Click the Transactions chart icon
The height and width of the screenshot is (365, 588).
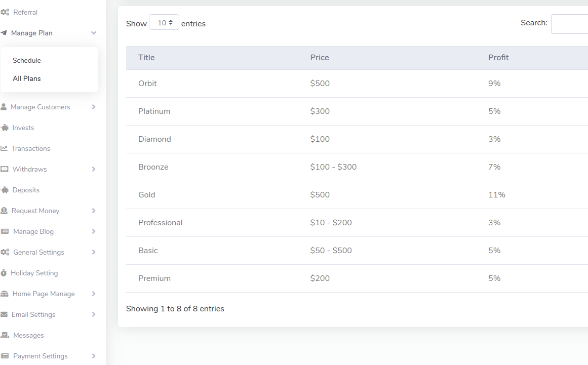4,148
